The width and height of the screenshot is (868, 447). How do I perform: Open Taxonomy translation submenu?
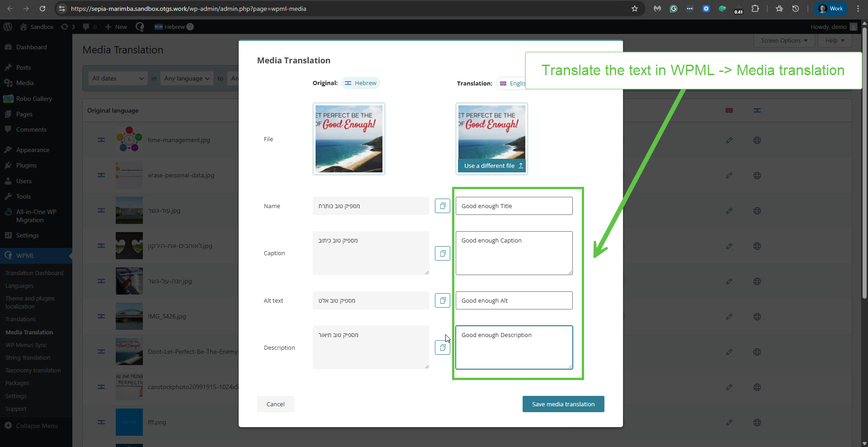coord(33,370)
